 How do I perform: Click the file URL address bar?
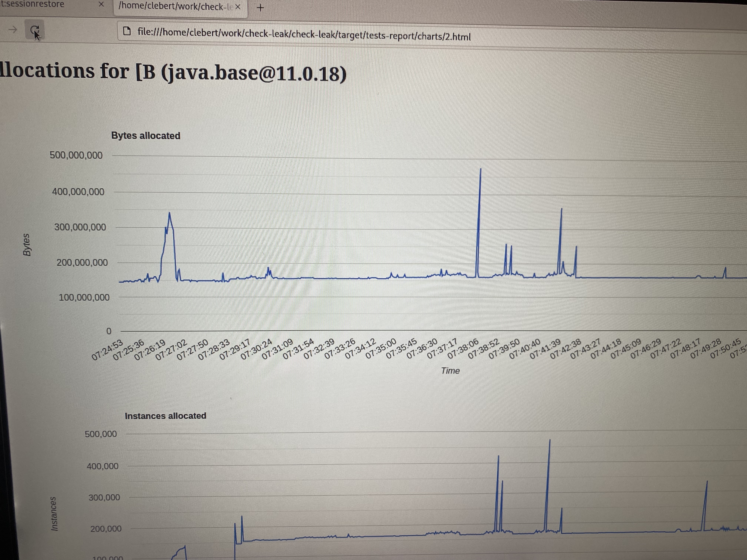(x=304, y=34)
